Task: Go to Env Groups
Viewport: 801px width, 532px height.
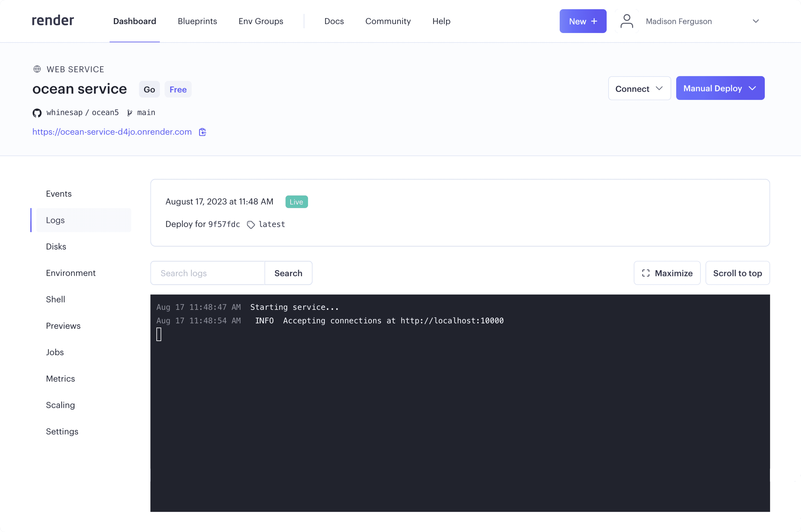Action: click(x=261, y=21)
